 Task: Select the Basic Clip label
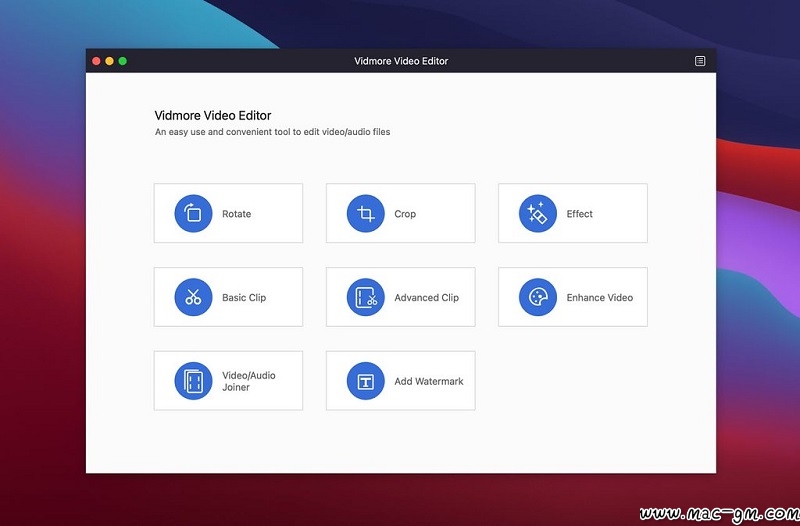pyautogui.click(x=244, y=297)
